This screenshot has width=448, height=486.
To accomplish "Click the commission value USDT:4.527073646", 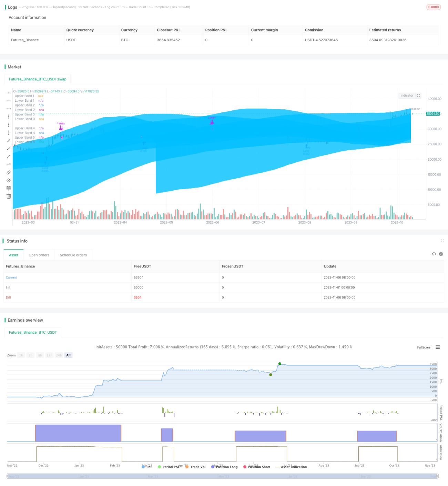I will (x=321, y=40).
